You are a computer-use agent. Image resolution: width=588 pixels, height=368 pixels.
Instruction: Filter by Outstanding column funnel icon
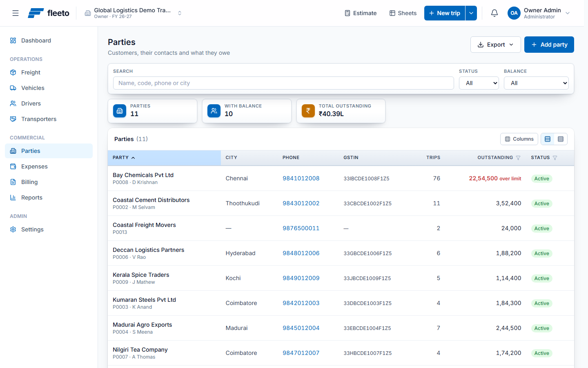click(518, 158)
